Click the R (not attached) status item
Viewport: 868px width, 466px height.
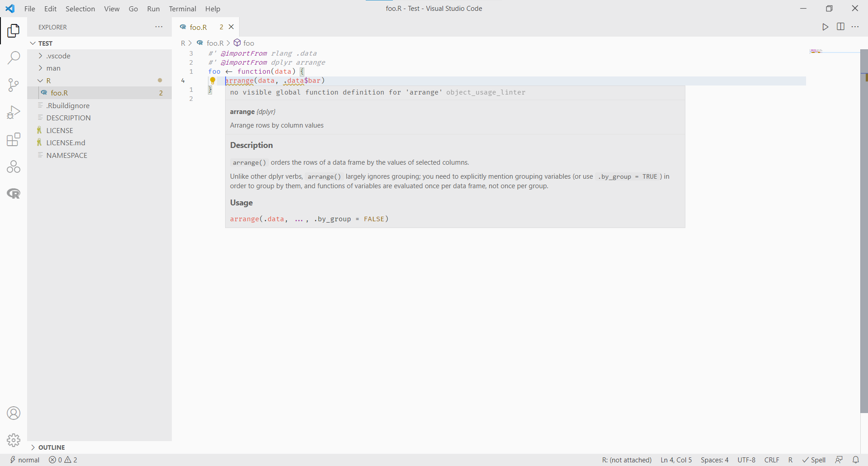(x=627, y=460)
